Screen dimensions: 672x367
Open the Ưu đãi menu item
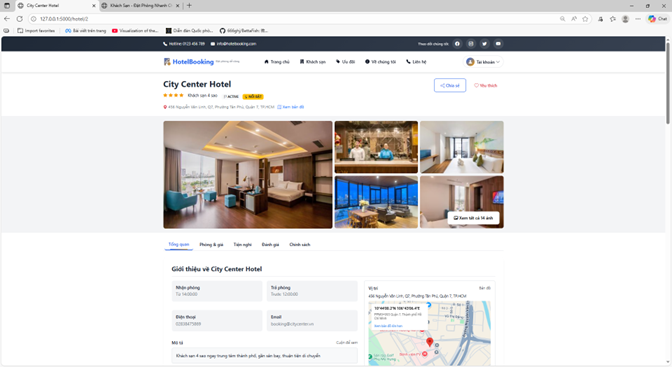point(345,62)
